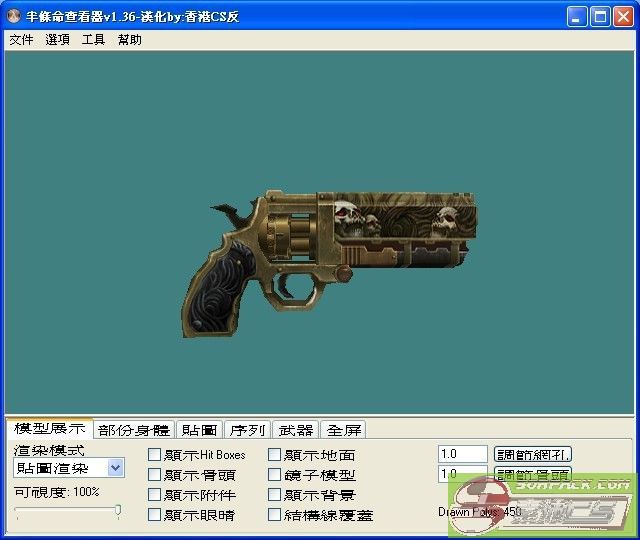Click the 調節骨頭 button

[533, 474]
